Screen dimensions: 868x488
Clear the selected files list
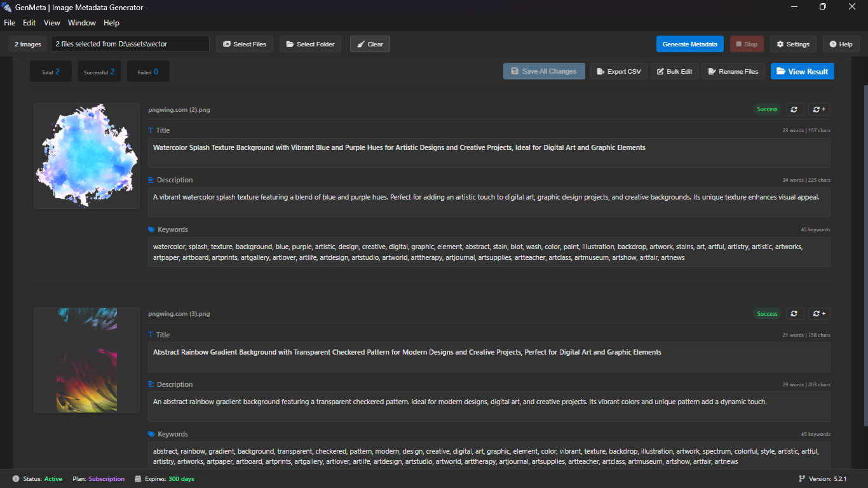pos(370,44)
